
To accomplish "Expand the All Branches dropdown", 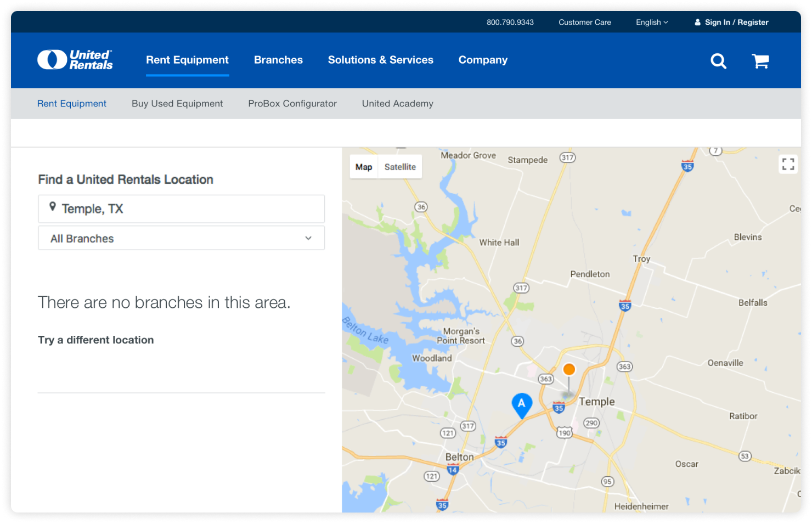I will coord(181,238).
